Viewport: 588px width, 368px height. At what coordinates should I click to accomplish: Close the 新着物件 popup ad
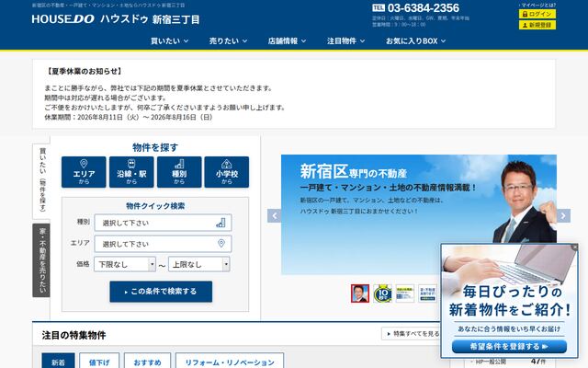(x=574, y=247)
